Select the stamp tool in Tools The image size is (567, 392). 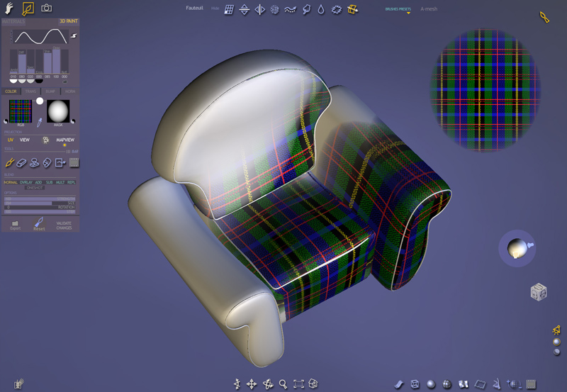[34, 163]
